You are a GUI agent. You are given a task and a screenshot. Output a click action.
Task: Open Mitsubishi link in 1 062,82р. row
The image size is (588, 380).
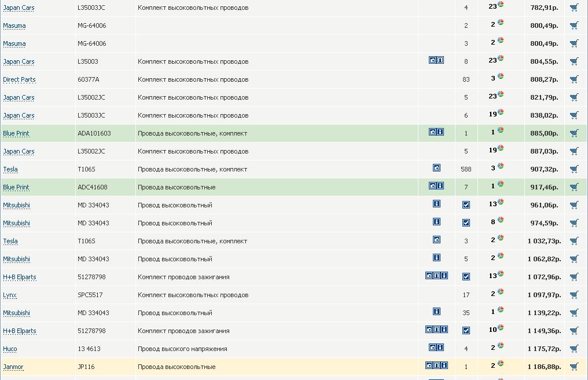tap(17, 259)
